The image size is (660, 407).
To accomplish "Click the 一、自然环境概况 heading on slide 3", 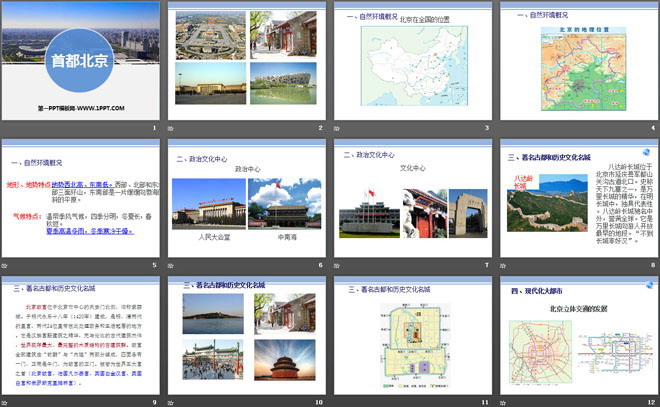I will 367,19.
